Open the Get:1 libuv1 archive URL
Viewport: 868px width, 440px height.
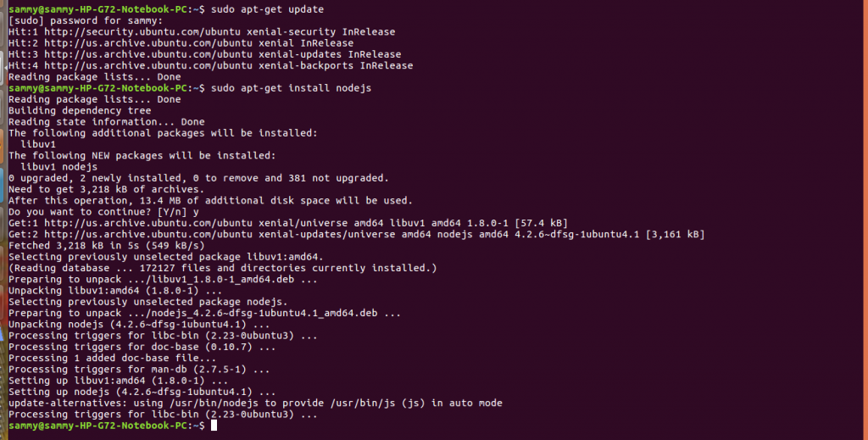[x=148, y=223]
